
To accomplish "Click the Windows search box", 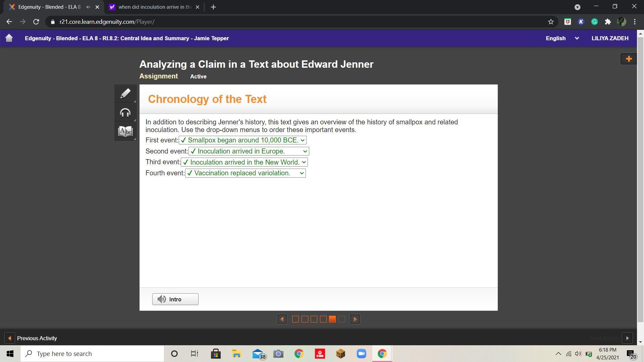I will (x=92, y=354).
